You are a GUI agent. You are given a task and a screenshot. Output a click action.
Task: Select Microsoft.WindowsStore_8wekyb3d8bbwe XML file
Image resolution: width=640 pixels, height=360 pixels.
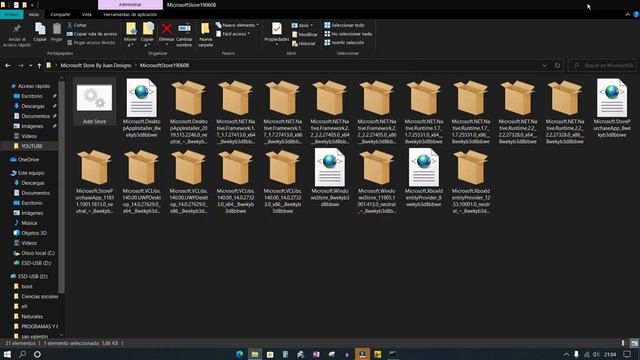(x=330, y=177)
